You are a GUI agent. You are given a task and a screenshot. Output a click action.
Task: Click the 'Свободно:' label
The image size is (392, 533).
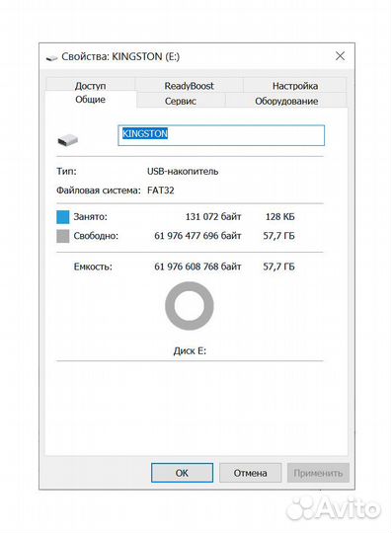tap(96, 236)
